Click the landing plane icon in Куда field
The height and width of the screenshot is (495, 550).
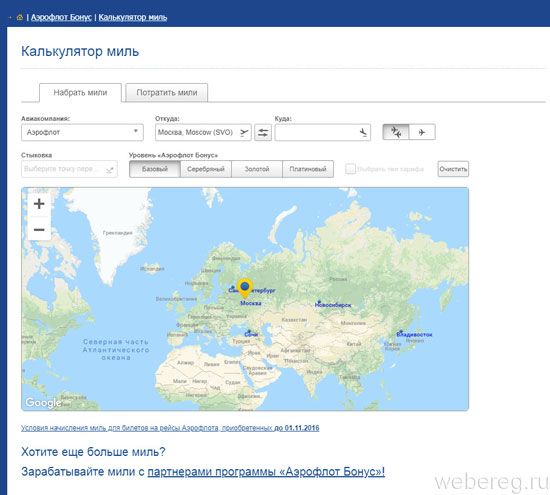363,133
